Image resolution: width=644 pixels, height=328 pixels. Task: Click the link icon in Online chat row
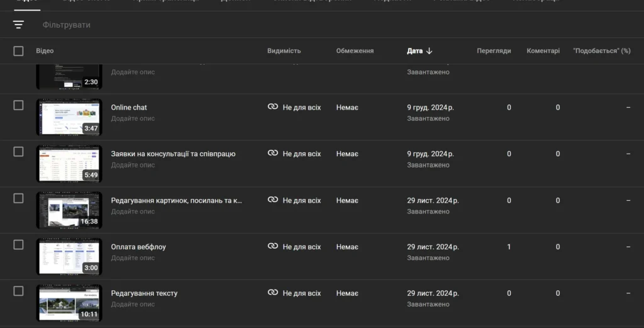273,107
